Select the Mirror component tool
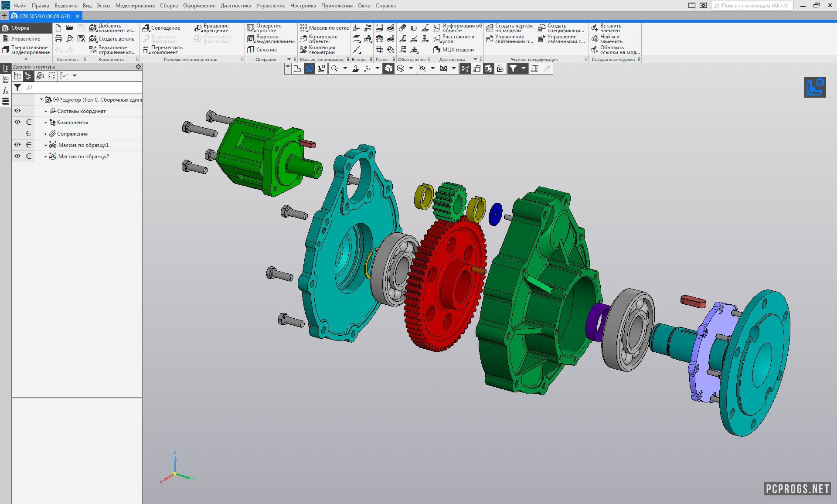 93,50
